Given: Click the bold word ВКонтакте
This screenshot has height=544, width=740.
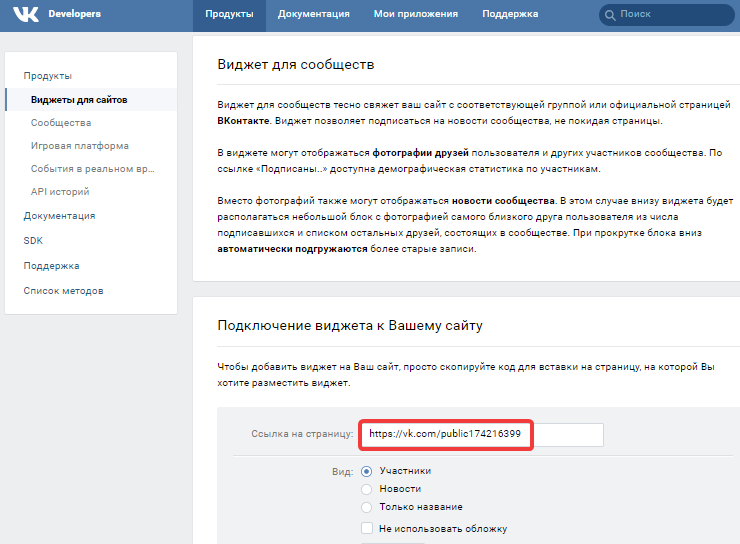Looking at the screenshot, I should (x=243, y=121).
